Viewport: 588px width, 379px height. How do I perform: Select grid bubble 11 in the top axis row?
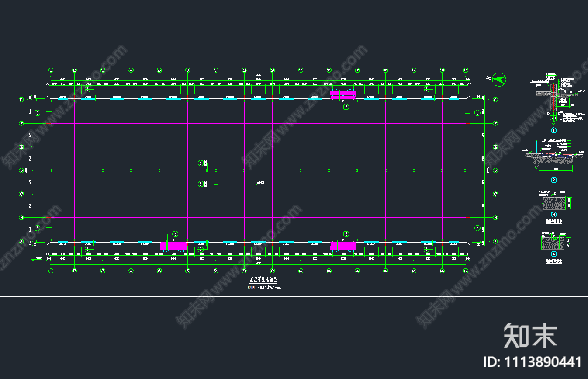pos(329,70)
